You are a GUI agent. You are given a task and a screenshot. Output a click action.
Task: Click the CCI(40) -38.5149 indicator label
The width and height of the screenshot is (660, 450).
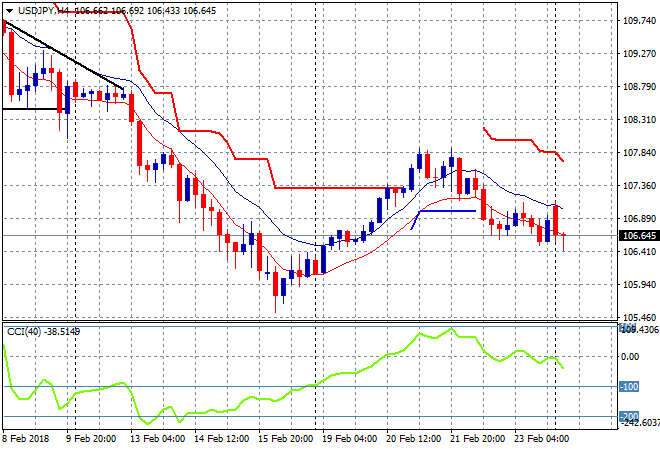[x=43, y=332]
